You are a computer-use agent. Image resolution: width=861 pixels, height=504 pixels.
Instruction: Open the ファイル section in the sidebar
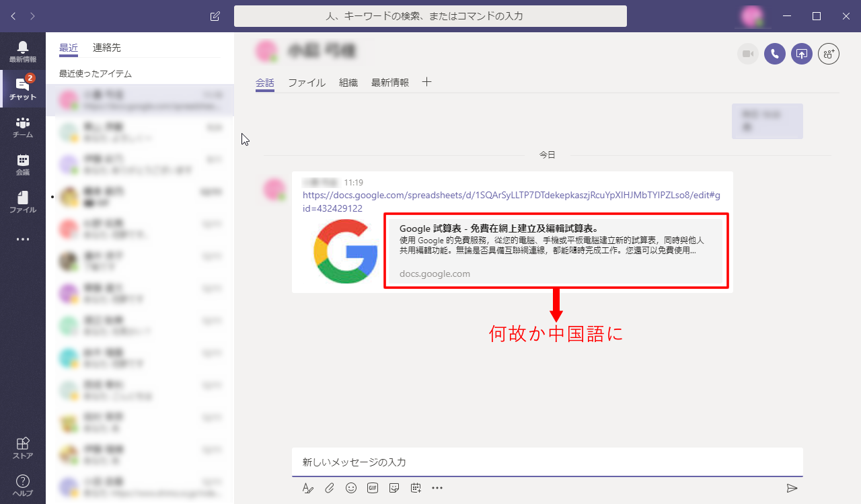(23, 202)
